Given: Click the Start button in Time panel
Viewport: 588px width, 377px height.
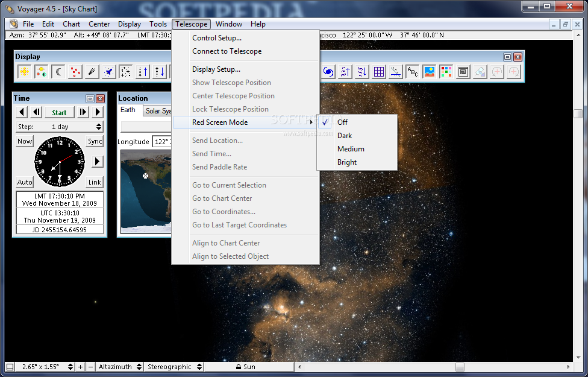Looking at the screenshot, I should pos(59,112).
